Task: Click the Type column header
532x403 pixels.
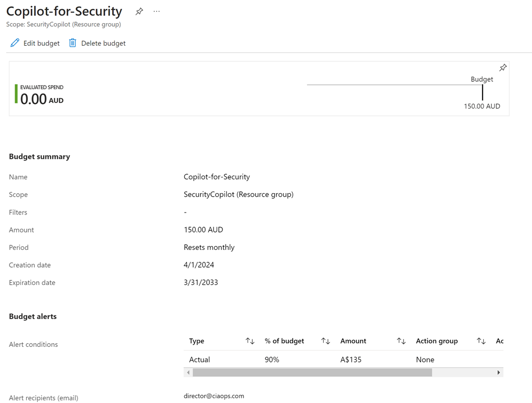Action: pyautogui.click(x=197, y=341)
